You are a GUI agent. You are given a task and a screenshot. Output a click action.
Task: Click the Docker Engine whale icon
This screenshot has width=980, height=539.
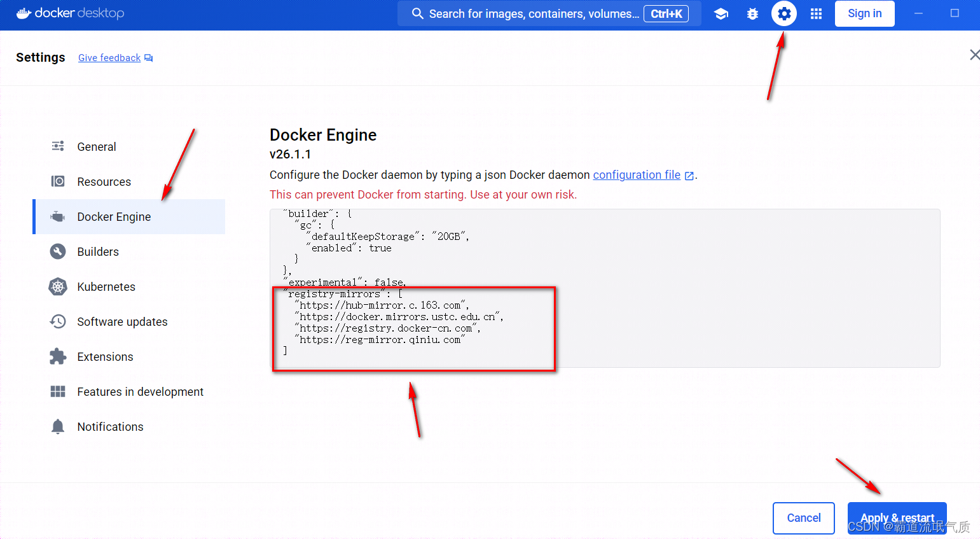point(58,216)
